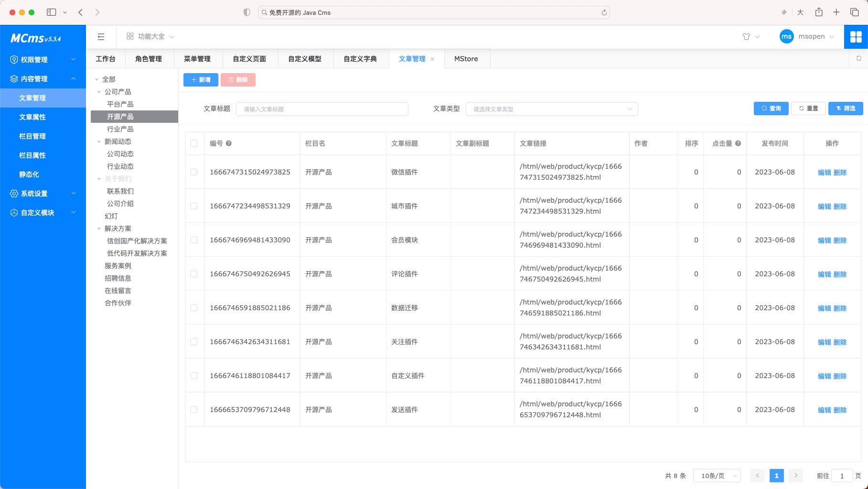Tick the checkbox for article 微信插件
The height and width of the screenshot is (489, 868).
(x=194, y=172)
